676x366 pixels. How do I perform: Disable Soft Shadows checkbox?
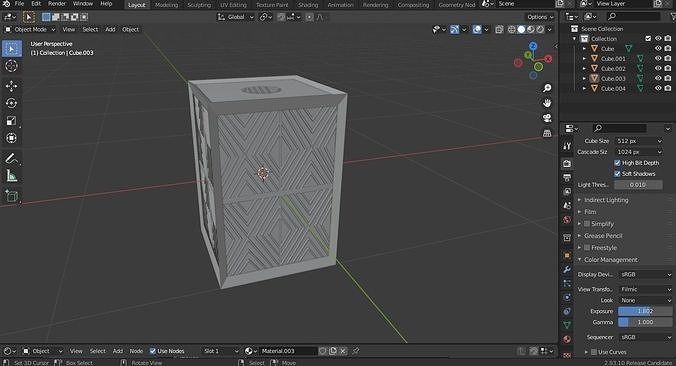pos(617,174)
